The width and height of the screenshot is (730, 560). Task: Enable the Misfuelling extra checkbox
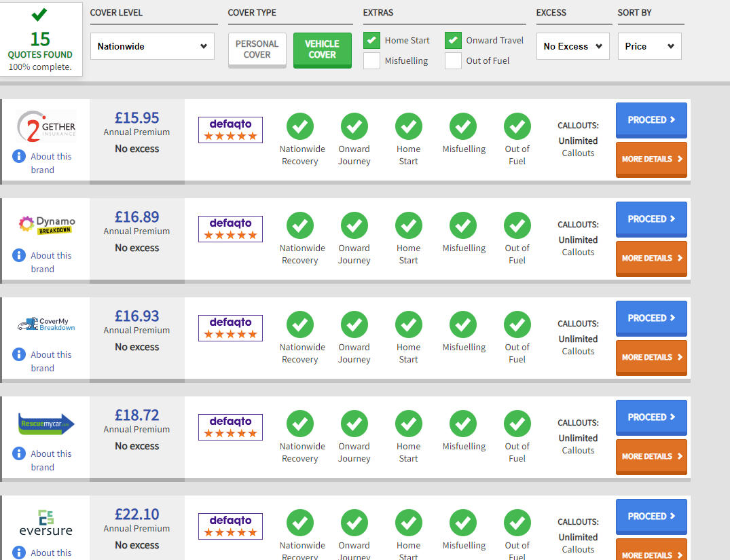coord(371,61)
